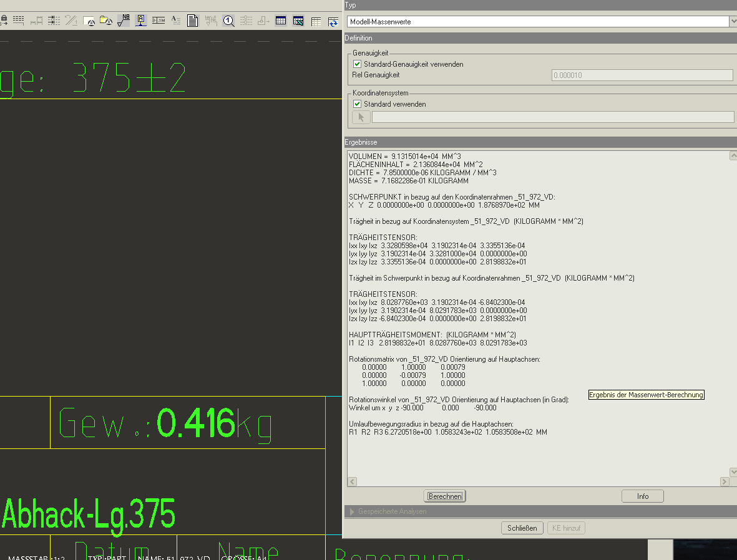Click the arrows aligning dashed lines icon
Image resolution: width=737 pixels, height=560 pixels.
pyautogui.click(x=54, y=20)
